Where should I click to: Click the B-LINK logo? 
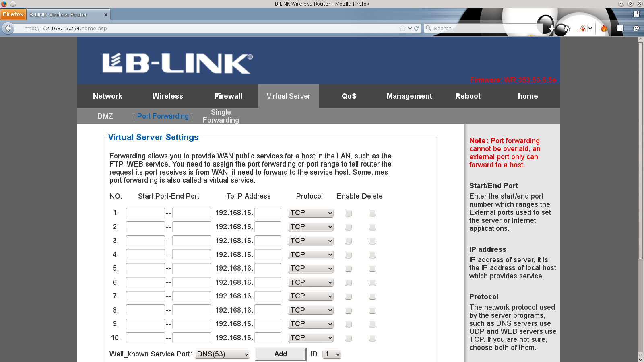click(x=178, y=64)
